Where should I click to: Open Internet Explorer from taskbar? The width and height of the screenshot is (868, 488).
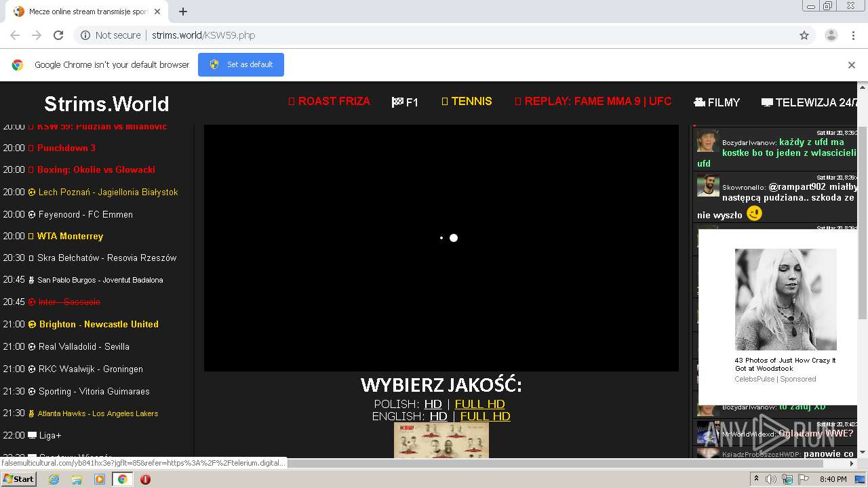click(x=54, y=479)
